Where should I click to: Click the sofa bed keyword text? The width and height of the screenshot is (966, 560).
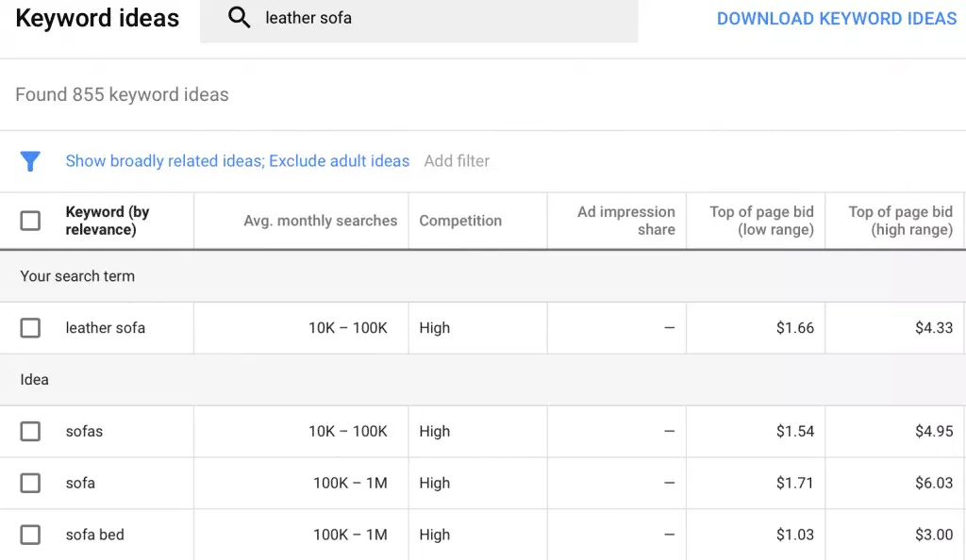(94, 535)
